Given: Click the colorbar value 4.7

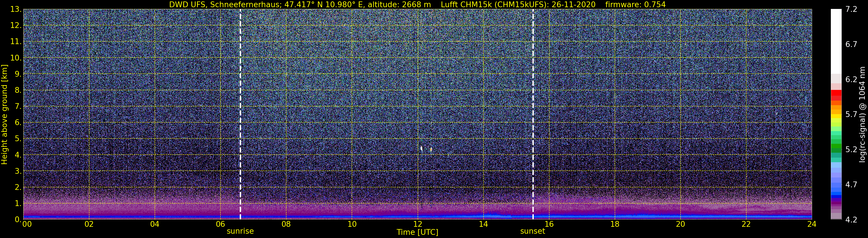Looking at the screenshot, I should (851, 185).
